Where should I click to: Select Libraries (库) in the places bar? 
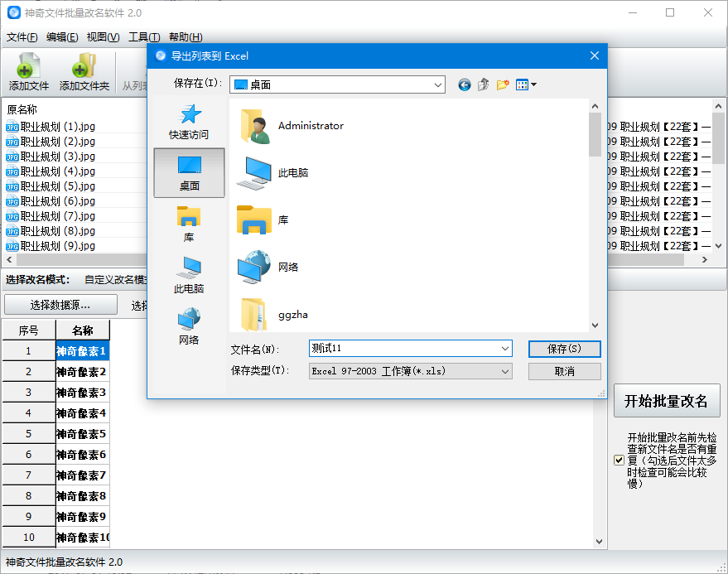point(189,224)
